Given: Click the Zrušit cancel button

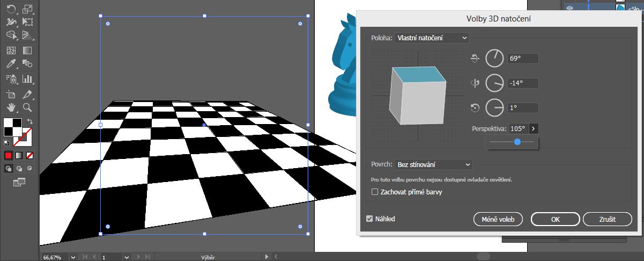Looking at the screenshot, I should pos(607,219).
